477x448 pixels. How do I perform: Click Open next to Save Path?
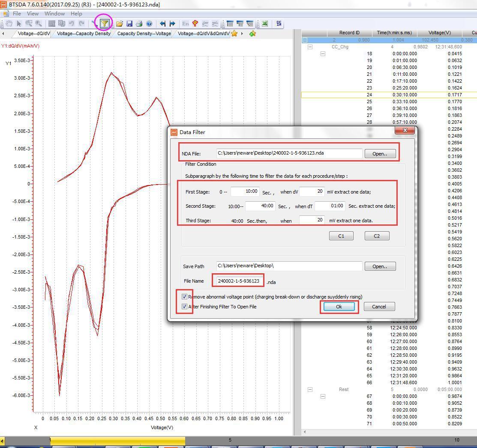coord(380,266)
